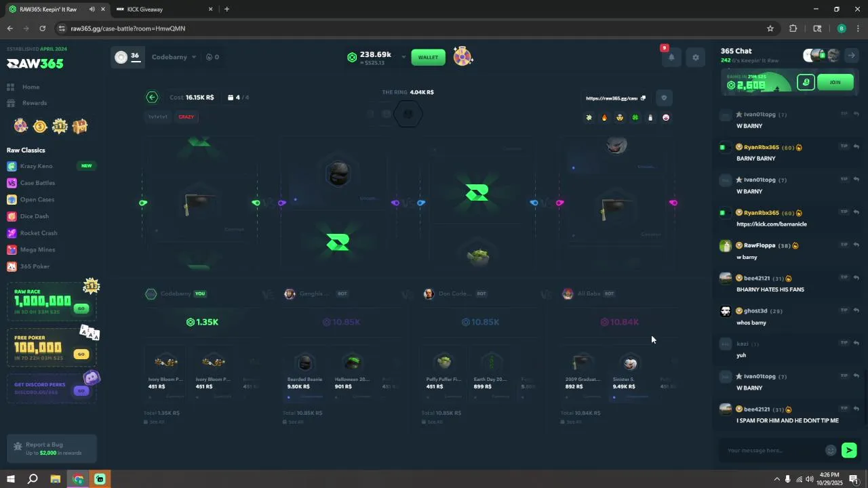Open the first donut reward icon

click(x=21, y=126)
